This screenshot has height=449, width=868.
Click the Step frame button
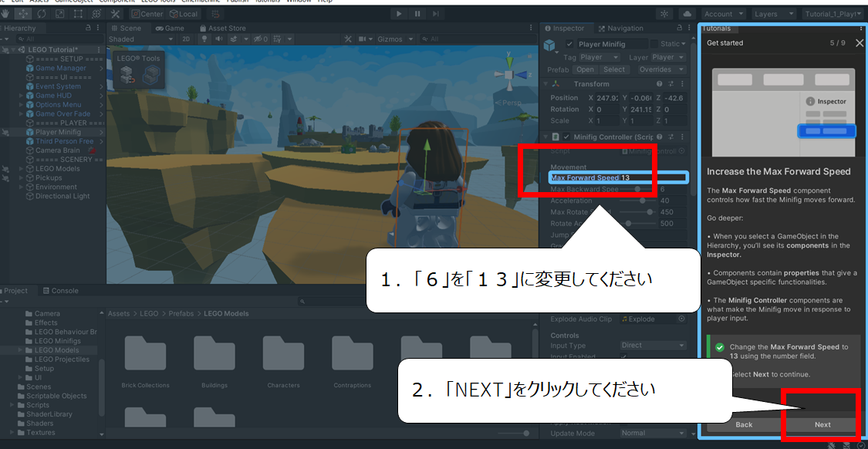436,14
